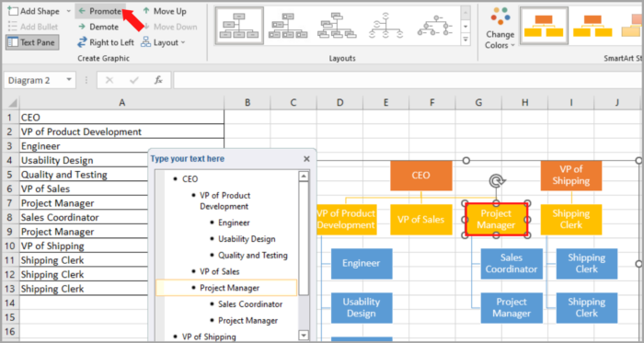Viewport: 644px width, 343px height.
Task: Select the orange CEO shape in diagram
Action: [x=421, y=176]
